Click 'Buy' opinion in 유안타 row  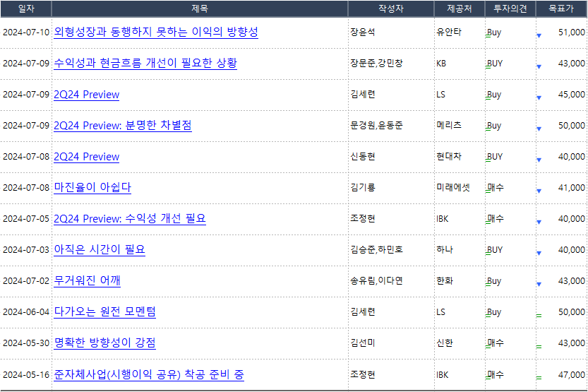click(x=494, y=32)
